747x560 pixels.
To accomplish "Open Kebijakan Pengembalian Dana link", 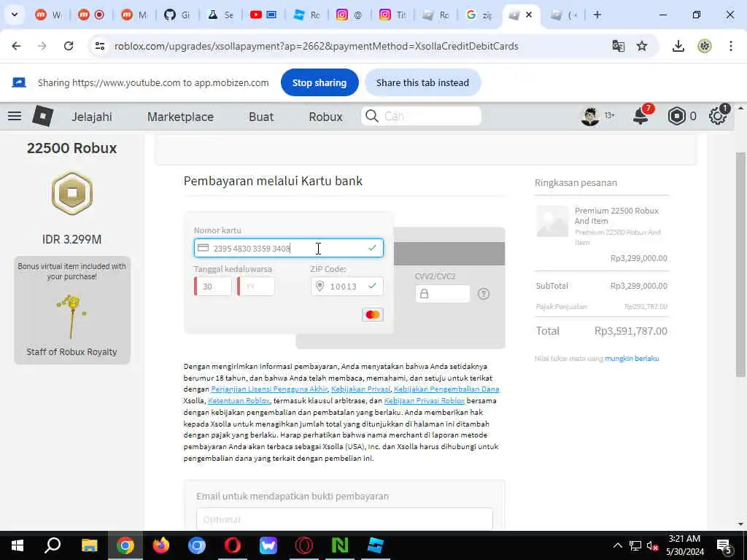I will (x=446, y=389).
